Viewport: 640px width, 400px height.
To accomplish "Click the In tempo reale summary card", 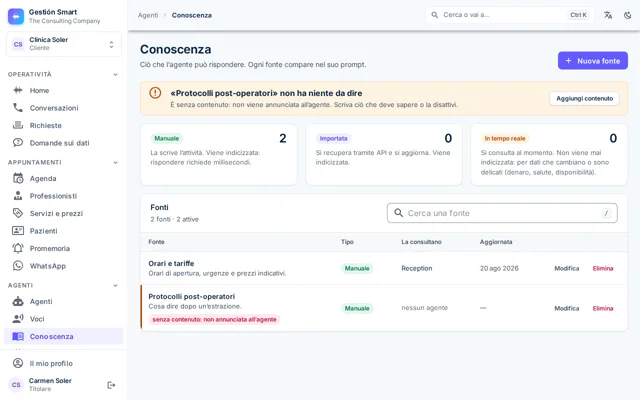I will (549, 155).
